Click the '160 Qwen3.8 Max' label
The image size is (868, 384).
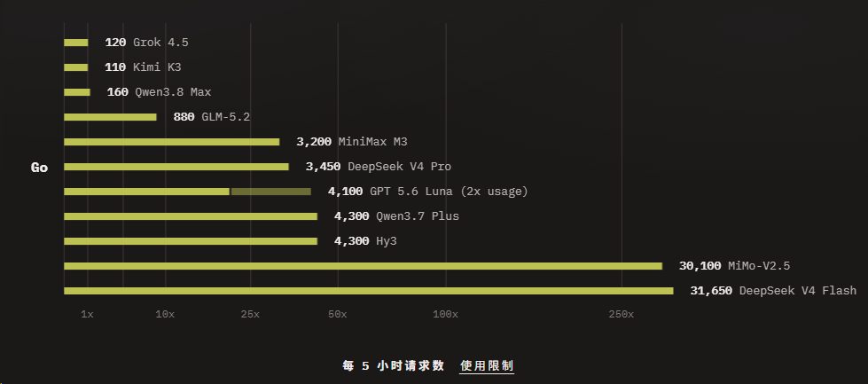pos(159,92)
